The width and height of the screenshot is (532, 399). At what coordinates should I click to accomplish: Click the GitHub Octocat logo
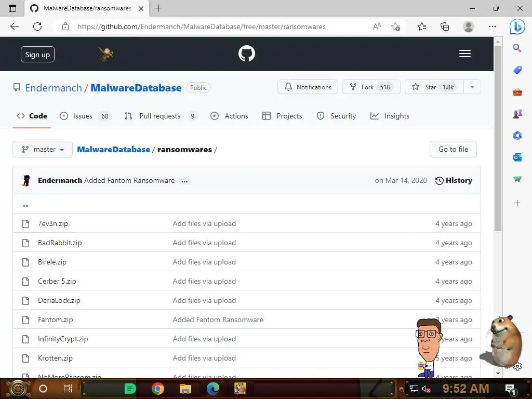(247, 54)
